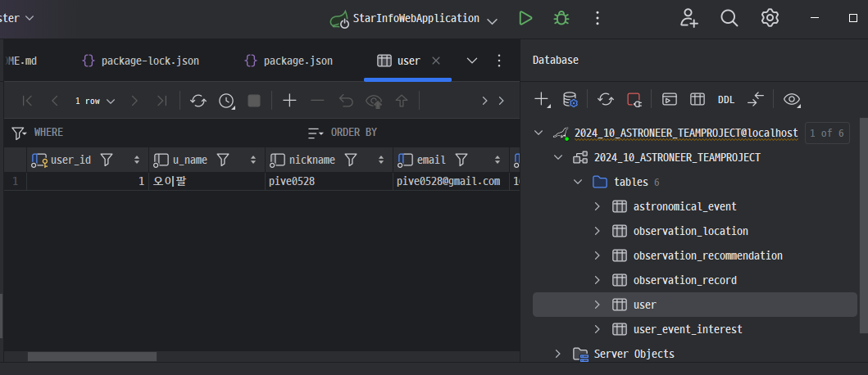Collapse the 2024_10_ASTRONEER_TEAMPROJECT schema node
This screenshot has height=375, width=868.
click(558, 158)
